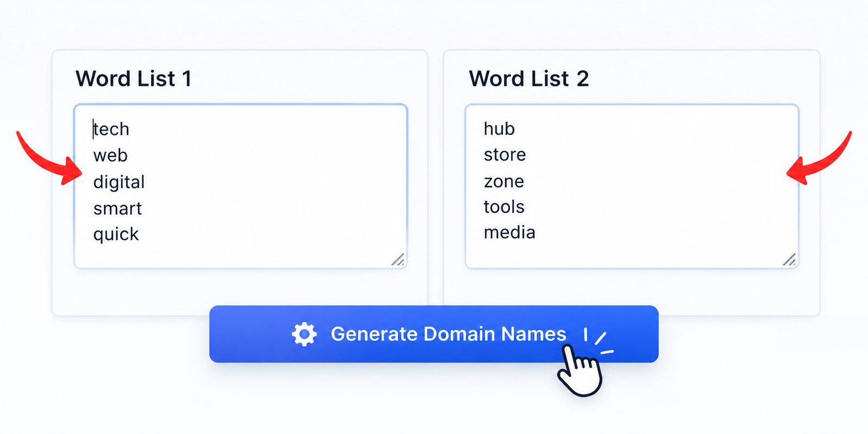Click the word 'tools' in Word List 2
The height and width of the screenshot is (434, 868).
[504, 207]
